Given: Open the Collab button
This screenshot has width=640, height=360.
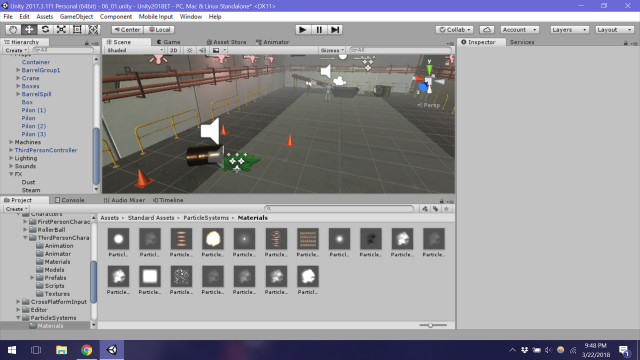Looking at the screenshot, I should [x=455, y=30].
